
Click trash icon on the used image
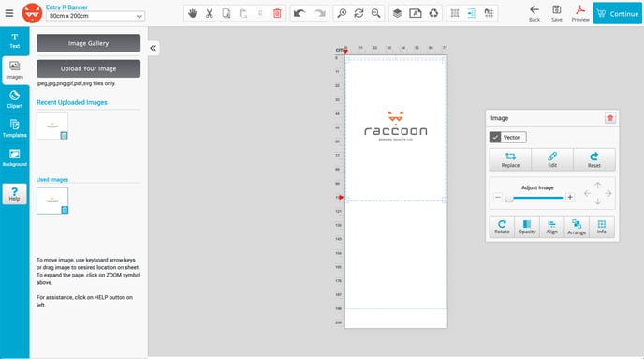pos(65,210)
